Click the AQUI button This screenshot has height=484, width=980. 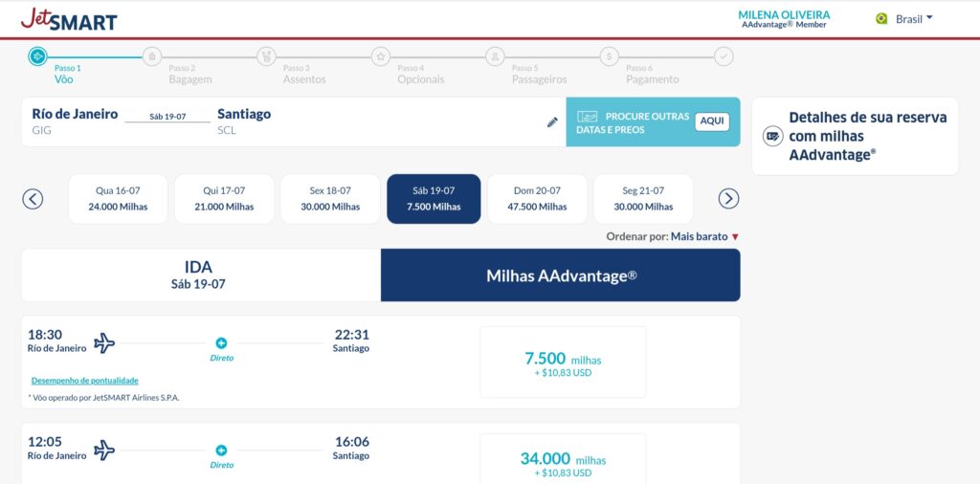pos(712,121)
